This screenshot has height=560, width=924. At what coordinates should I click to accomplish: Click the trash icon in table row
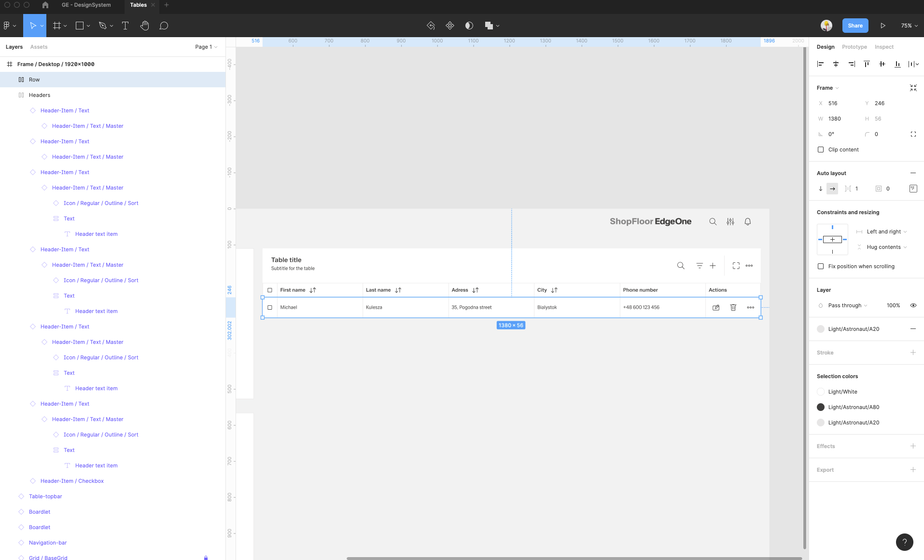click(733, 307)
